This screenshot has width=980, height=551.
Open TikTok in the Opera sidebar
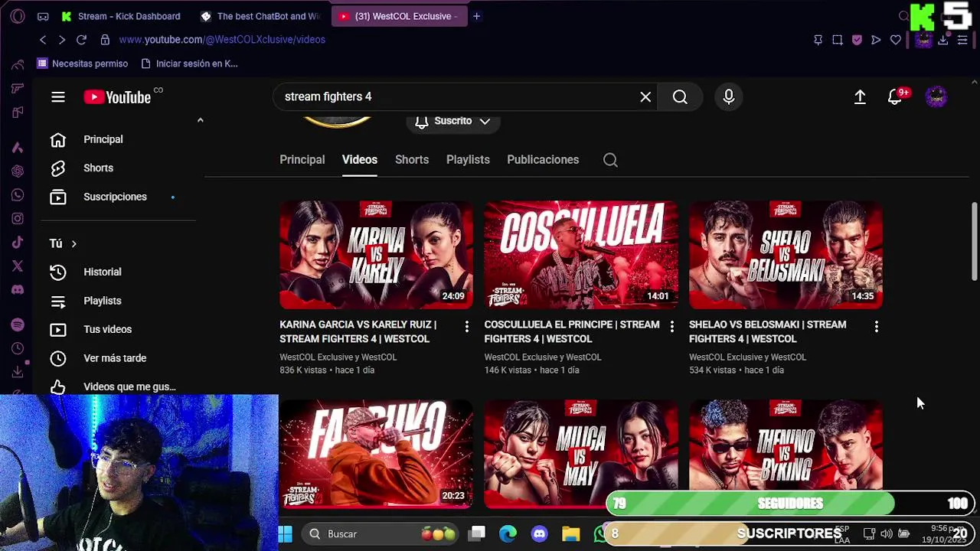pyautogui.click(x=18, y=243)
